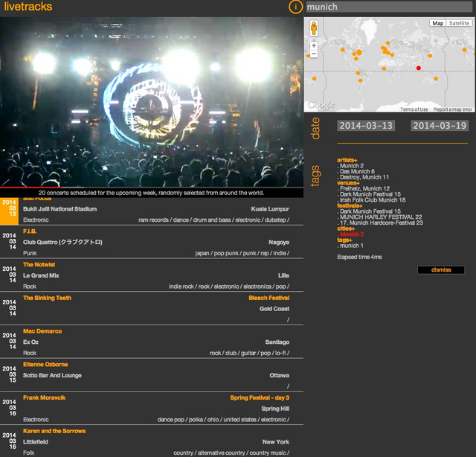476x457 pixels.
Task: Select the Ottawa city label
Action: (x=280, y=375)
